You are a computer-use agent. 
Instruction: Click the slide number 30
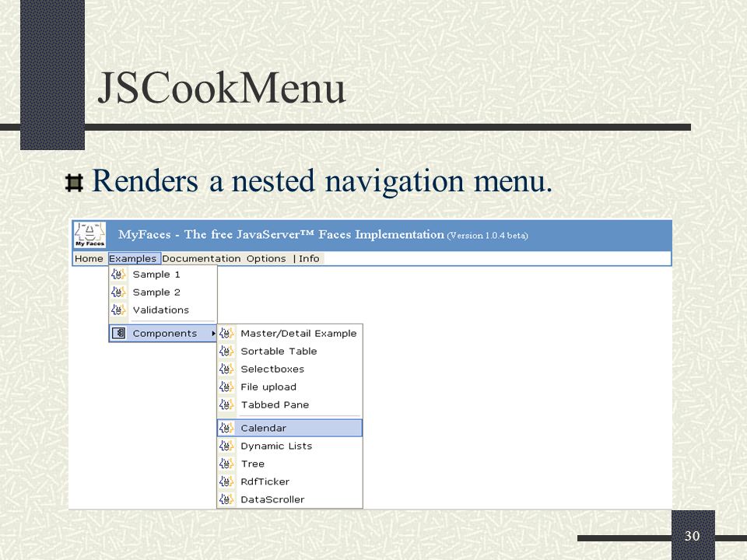tap(692, 536)
